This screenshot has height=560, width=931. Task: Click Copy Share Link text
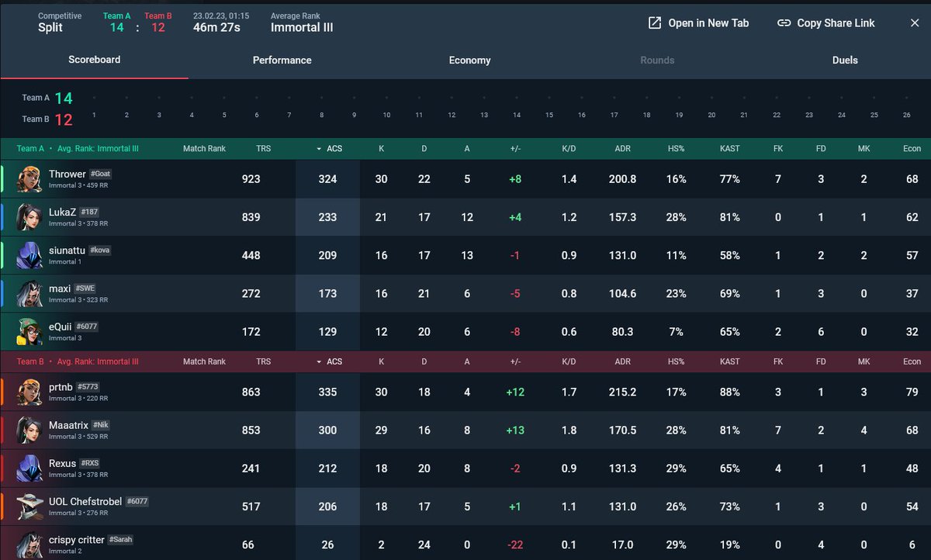pyautogui.click(x=836, y=23)
